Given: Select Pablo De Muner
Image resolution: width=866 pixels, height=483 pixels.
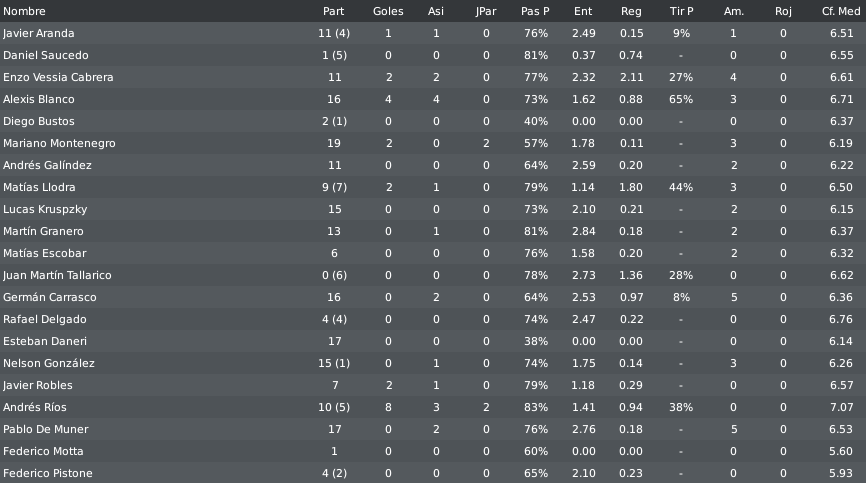Looking at the screenshot, I should click(45, 429).
